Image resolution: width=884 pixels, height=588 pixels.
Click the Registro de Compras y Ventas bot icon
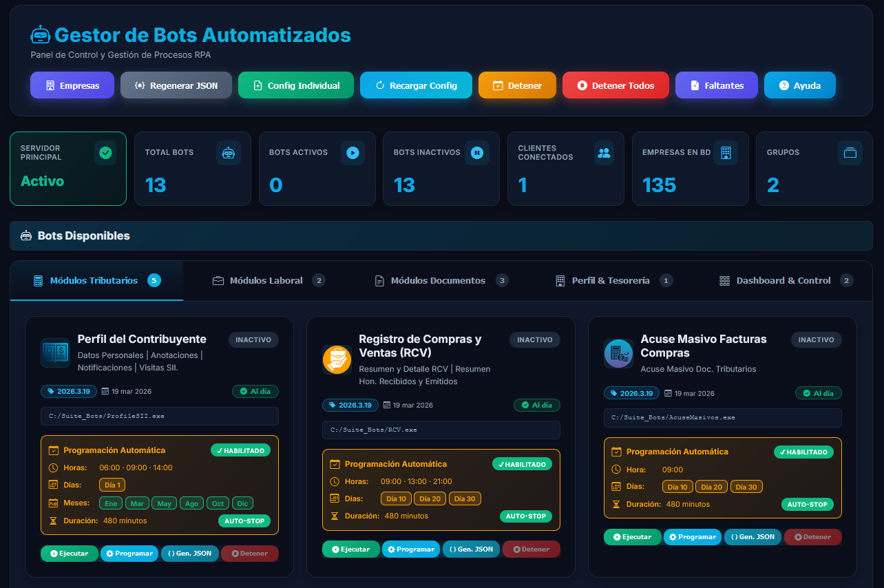pyautogui.click(x=337, y=359)
